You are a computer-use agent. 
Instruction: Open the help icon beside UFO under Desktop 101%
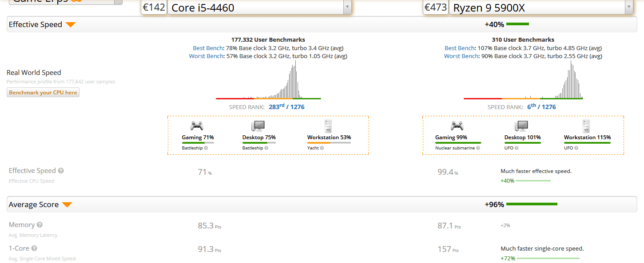click(517, 148)
